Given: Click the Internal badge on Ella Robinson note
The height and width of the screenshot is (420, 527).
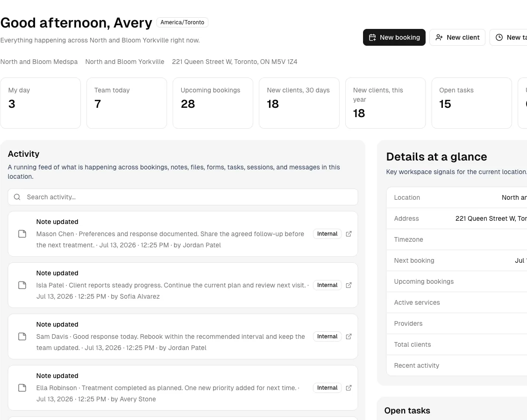Looking at the screenshot, I should tap(328, 388).
